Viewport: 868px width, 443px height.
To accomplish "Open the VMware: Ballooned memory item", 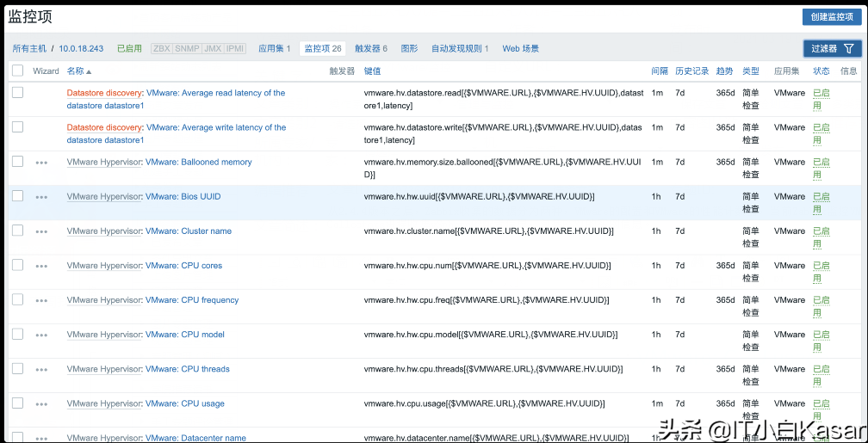I will 198,162.
